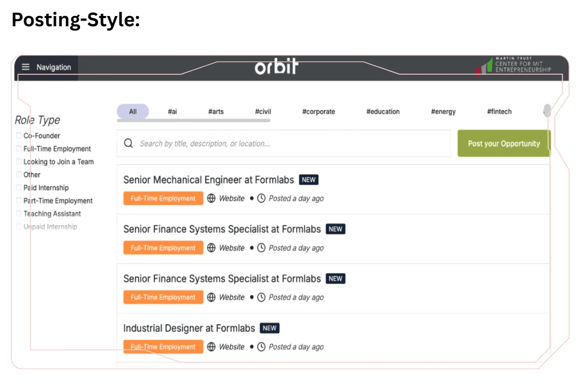
Task: Toggle the Part-Time Employment checkbox
Action: (19, 201)
